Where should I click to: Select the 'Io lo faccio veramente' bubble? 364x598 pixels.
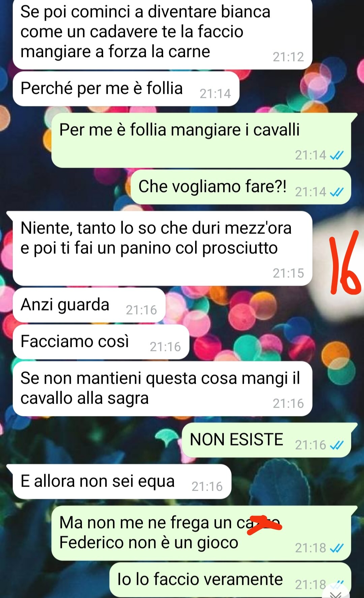click(230, 580)
